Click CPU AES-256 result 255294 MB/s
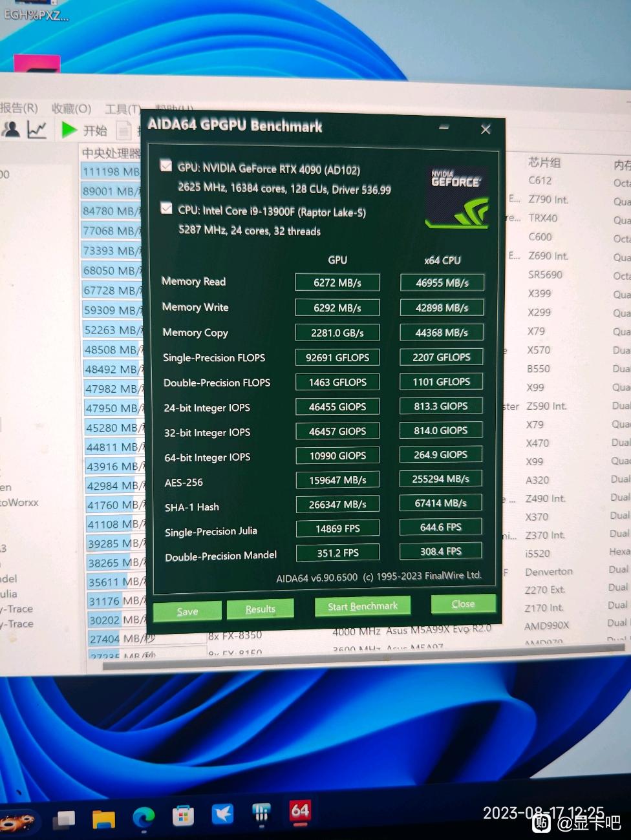The image size is (631, 840). click(441, 479)
